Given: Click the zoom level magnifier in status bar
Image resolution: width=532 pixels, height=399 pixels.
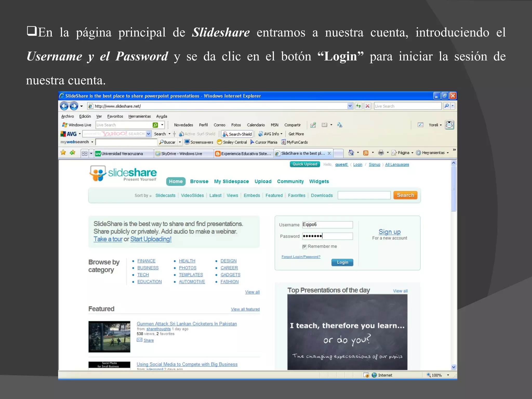Looking at the screenshot, I should tap(429, 375).
